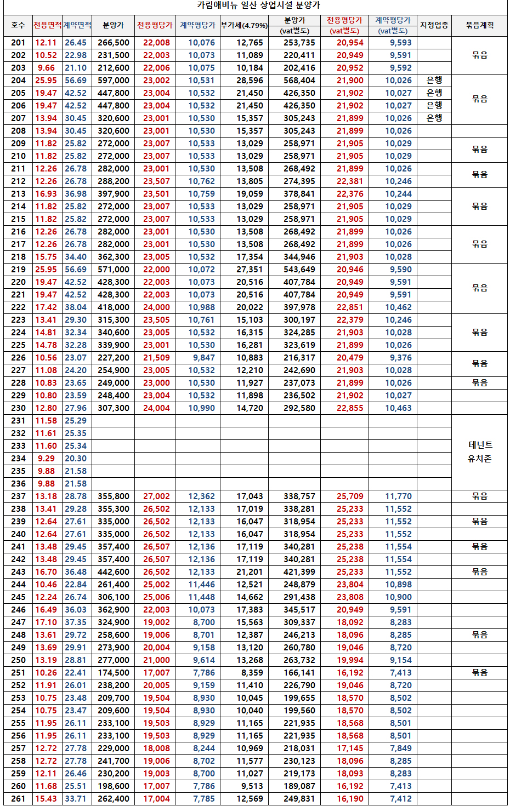Select price 262,400 in row 261
510x812 pixels.
coord(114,799)
